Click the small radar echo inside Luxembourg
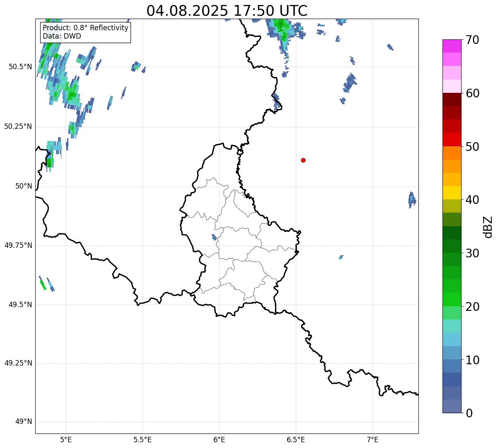The width and height of the screenshot is (498, 448). click(x=214, y=237)
